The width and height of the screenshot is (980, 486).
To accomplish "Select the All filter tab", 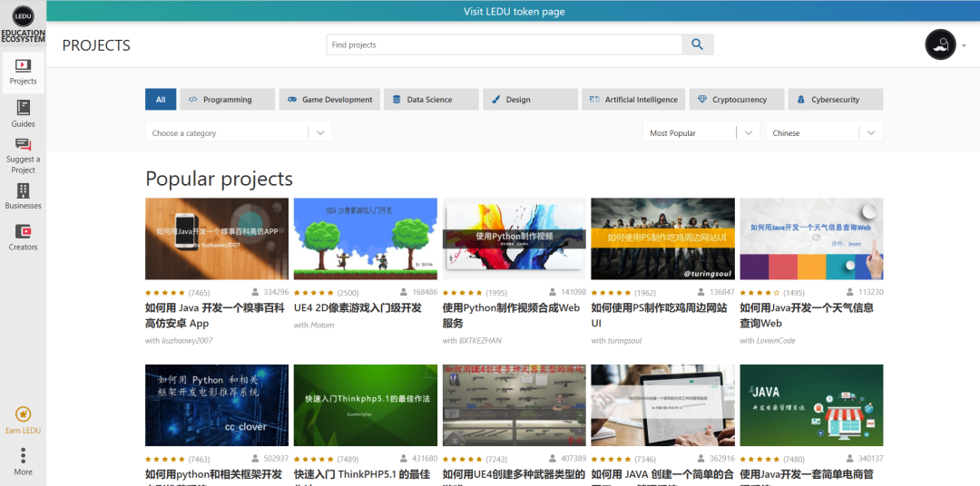I will tap(161, 100).
